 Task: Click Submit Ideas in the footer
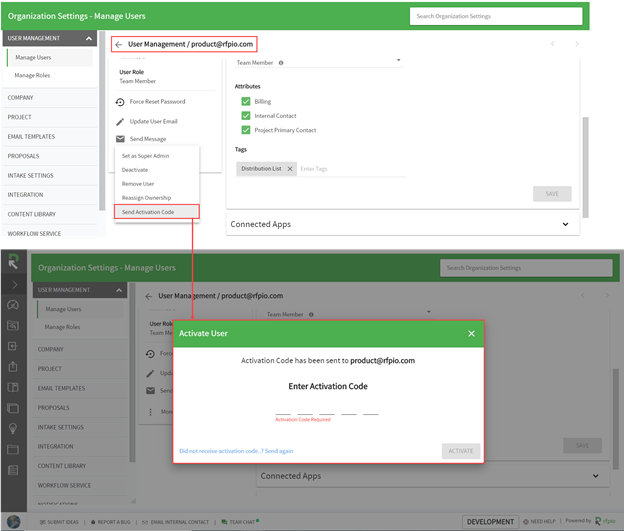point(59,522)
